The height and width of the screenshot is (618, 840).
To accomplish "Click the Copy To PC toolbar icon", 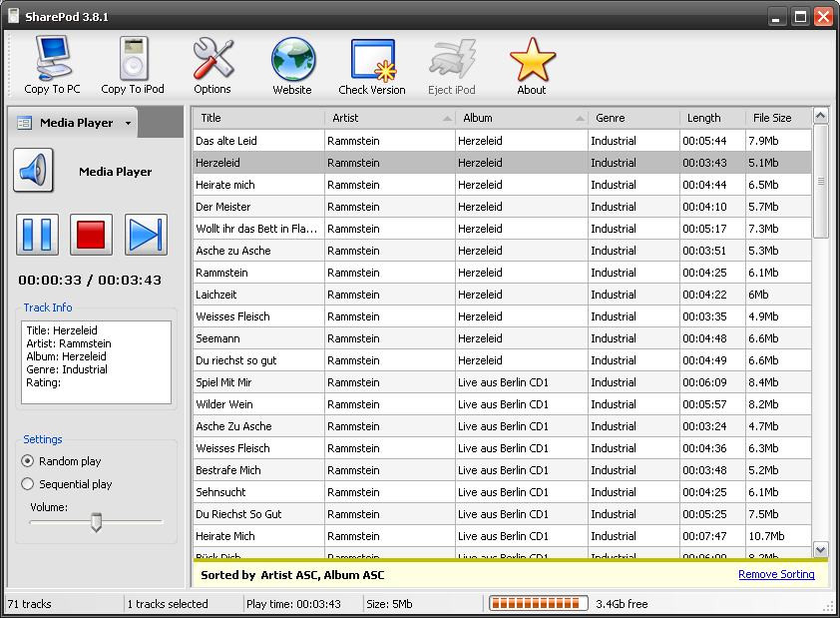I will tap(53, 57).
